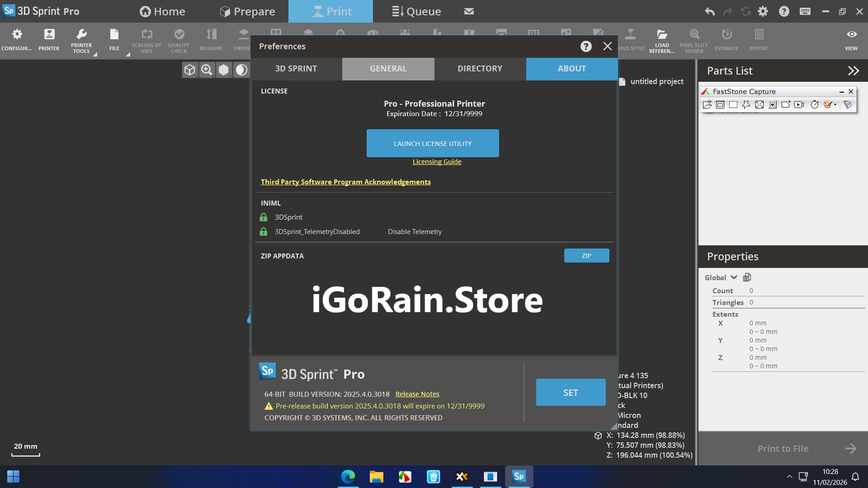The image size is (868, 488).
Task: Click the Preferences help question mark
Action: (x=586, y=47)
